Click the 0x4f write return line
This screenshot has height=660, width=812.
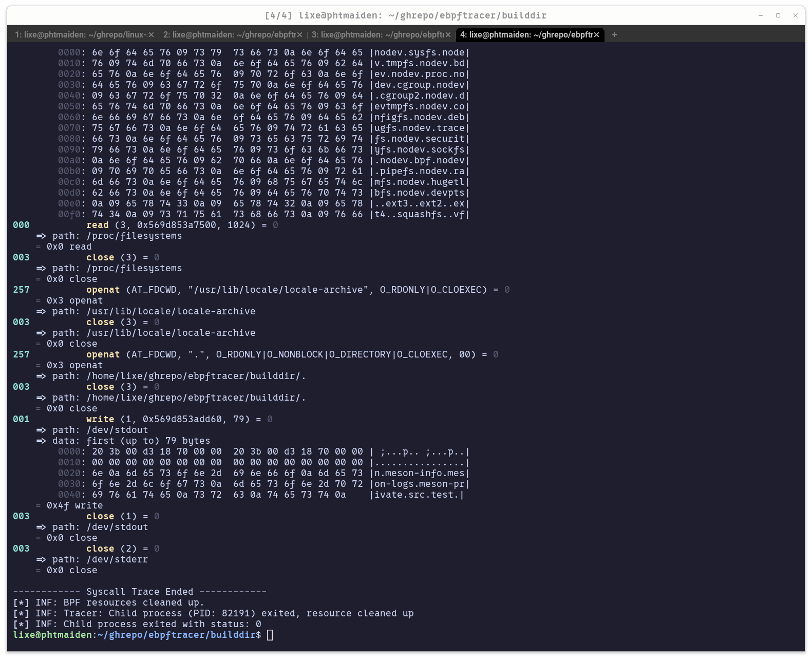69,505
